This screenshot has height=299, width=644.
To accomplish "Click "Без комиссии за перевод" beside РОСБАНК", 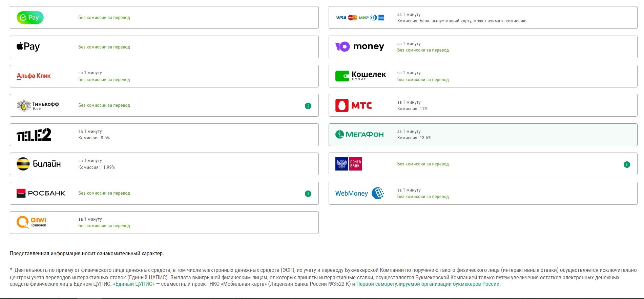I will [x=104, y=193].
